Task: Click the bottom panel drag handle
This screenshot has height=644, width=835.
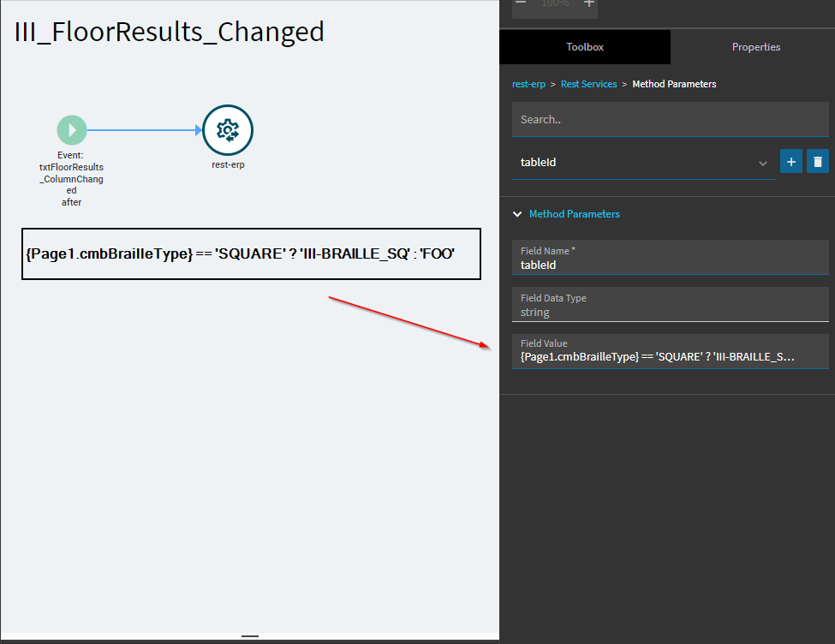Action: tap(250, 636)
